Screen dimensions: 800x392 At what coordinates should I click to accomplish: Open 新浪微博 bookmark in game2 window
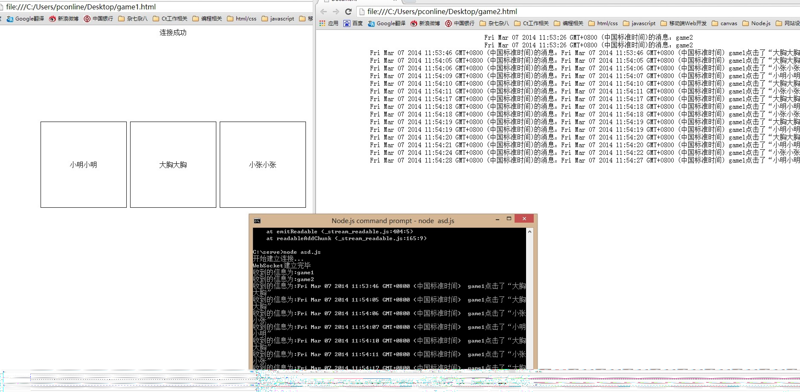[426, 23]
